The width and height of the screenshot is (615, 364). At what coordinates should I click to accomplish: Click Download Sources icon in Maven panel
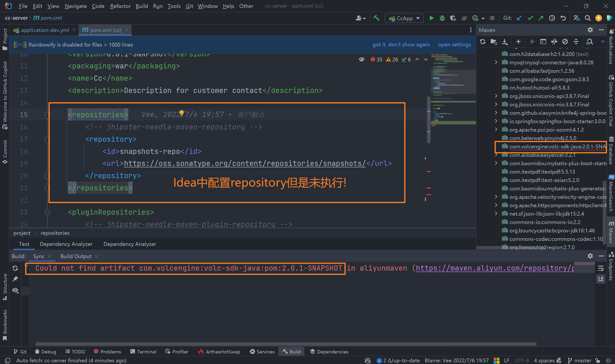point(504,42)
